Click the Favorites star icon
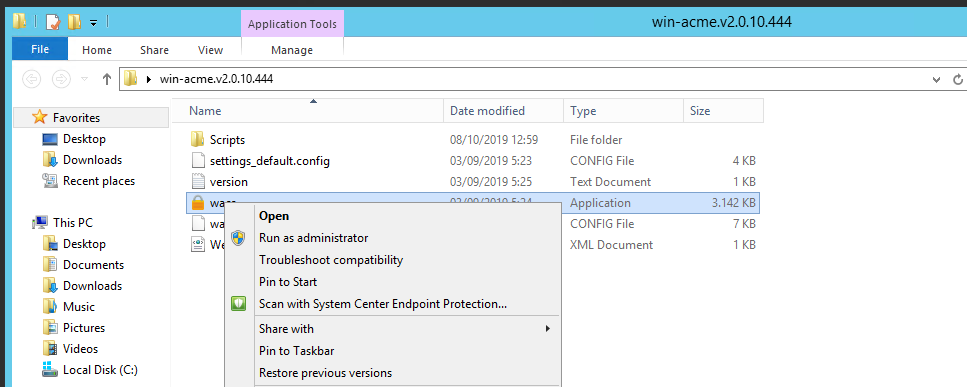967x387 pixels. pos(39,116)
